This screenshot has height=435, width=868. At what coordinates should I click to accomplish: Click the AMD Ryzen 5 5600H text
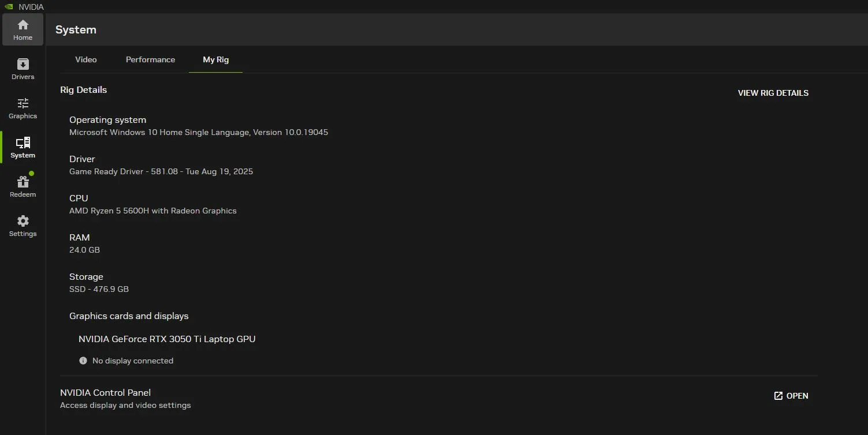pyautogui.click(x=153, y=211)
